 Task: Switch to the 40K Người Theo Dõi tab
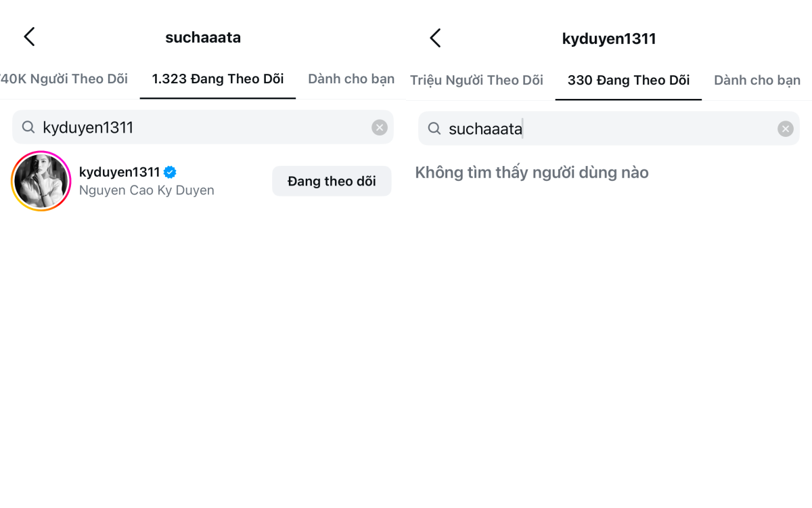point(64,79)
